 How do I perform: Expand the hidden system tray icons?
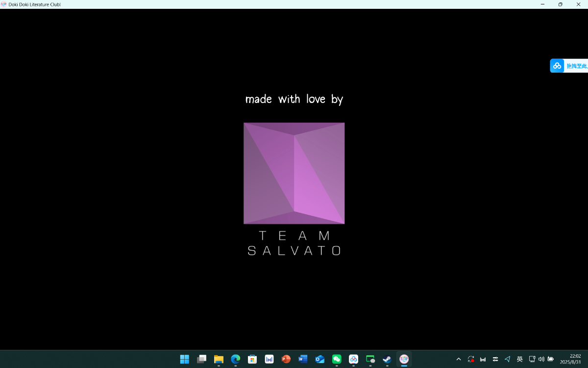pyautogui.click(x=459, y=359)
